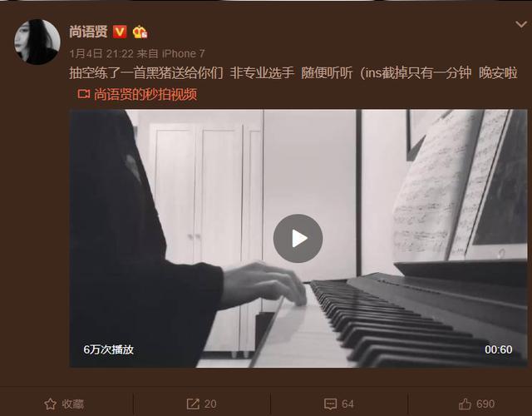Open 尚语贤的秒拍视频 link
Viewport: 532px width, 416px height.
pos(145,94)
